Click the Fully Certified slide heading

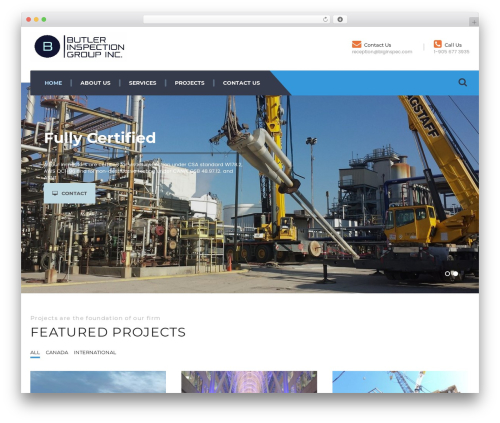[100, 138]
